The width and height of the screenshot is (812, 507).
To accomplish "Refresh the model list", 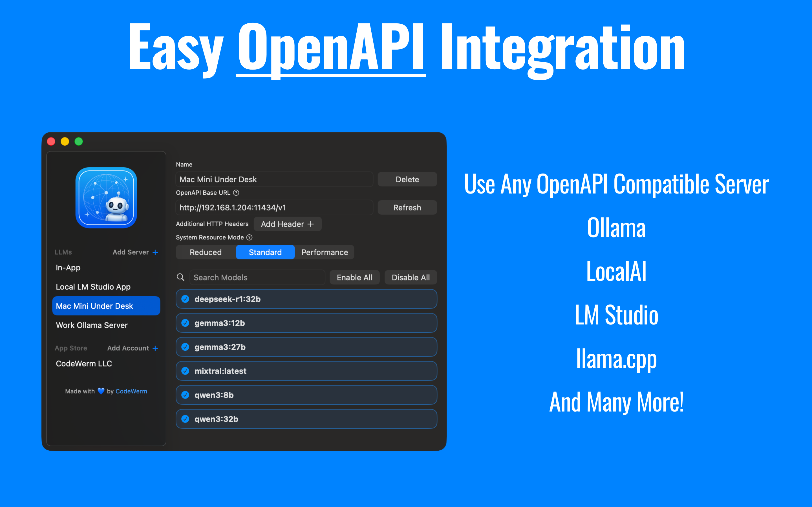I will point(407,207).
